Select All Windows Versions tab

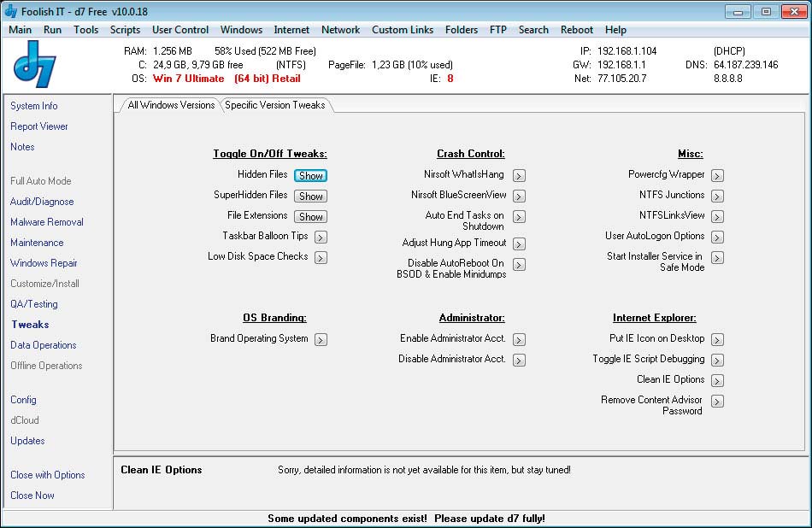tap(171, 105)
